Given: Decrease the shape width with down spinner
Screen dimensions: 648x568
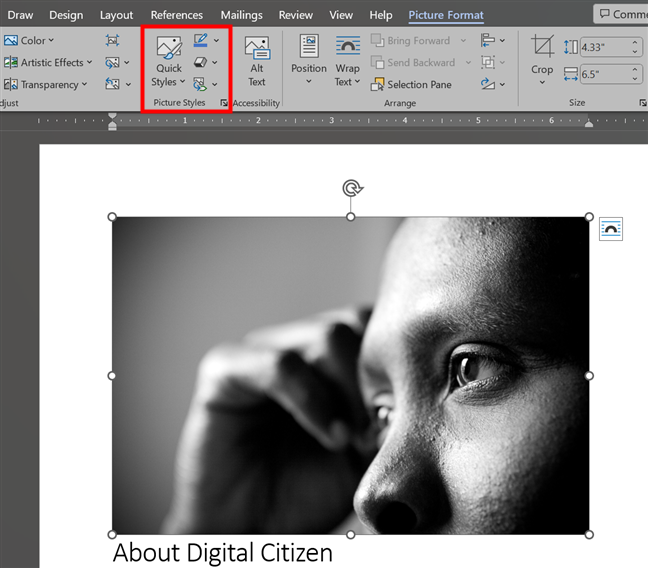Looking at the screenshot, I should pyautogui.click(x=635, y=79).
